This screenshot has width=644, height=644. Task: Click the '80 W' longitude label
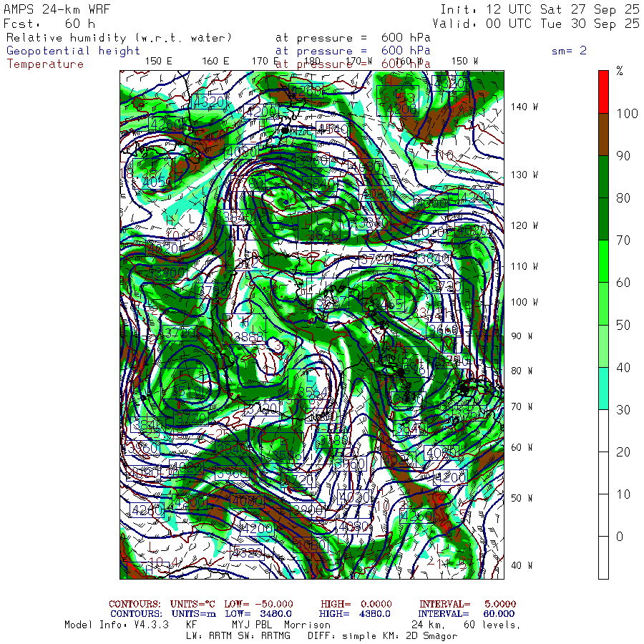coord(522,371)
